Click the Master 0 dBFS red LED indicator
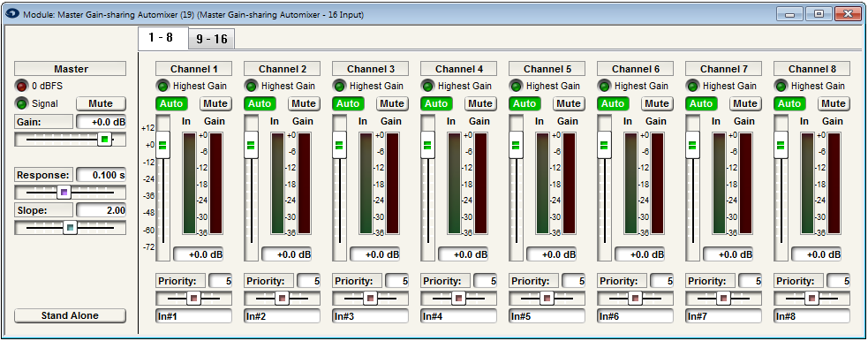This screenshot has width=868, height=341. (21, 86)
